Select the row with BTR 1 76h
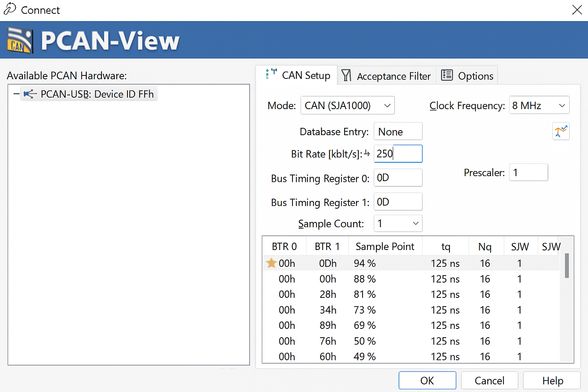 pos(411,341)
